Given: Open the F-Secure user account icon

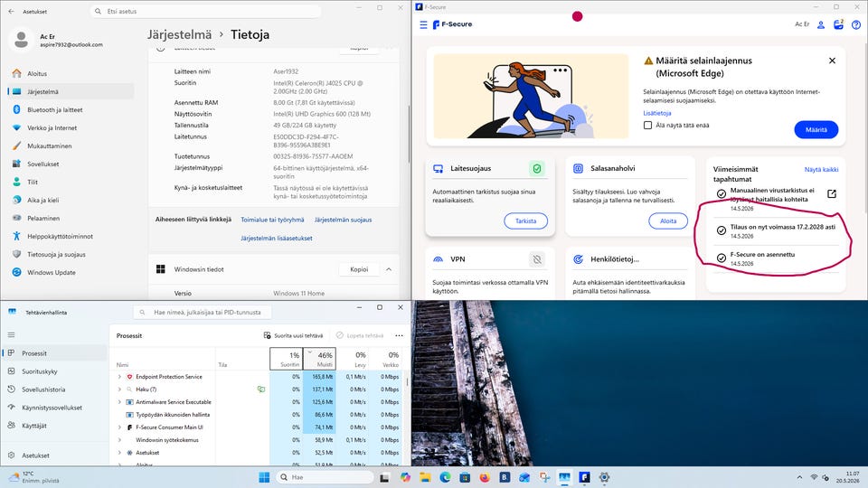Looking at the screenshot, I should pyautogui.click(x=821, y=24).
